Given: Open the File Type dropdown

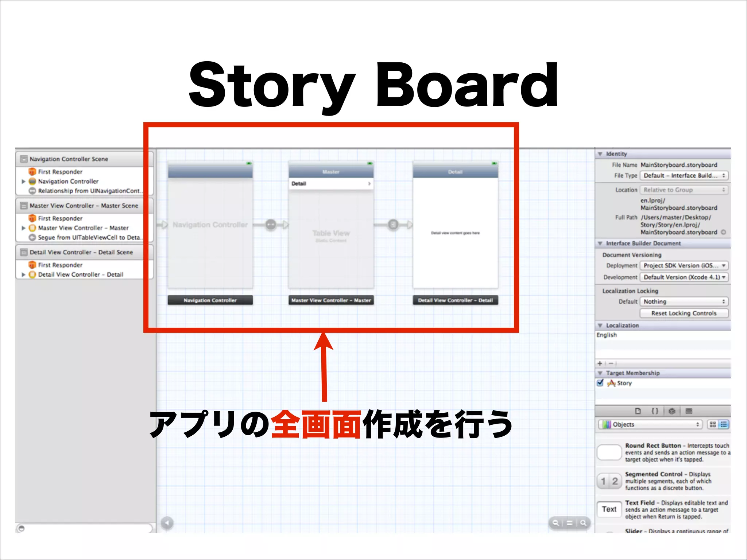Looking at the screenshot, I should (684, 175).
